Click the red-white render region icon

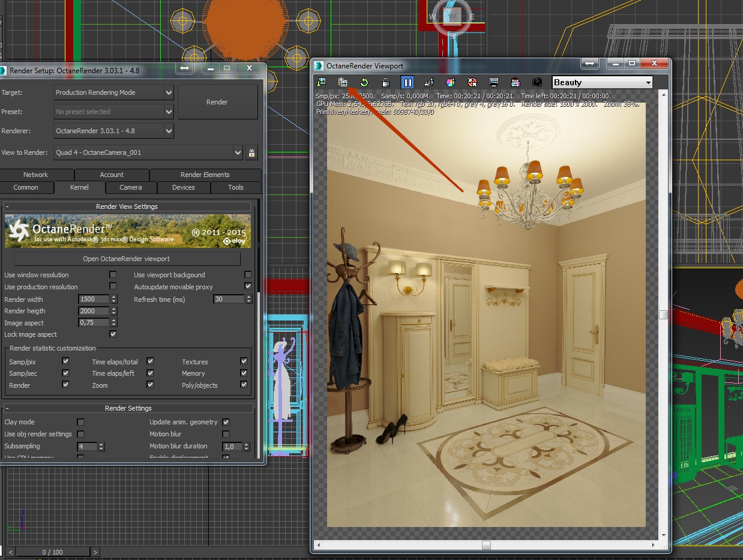[472, 82]
